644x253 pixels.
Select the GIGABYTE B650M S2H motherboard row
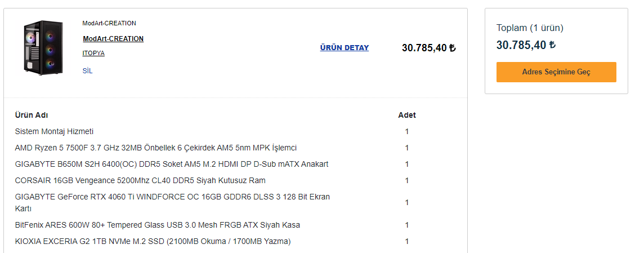171,164
